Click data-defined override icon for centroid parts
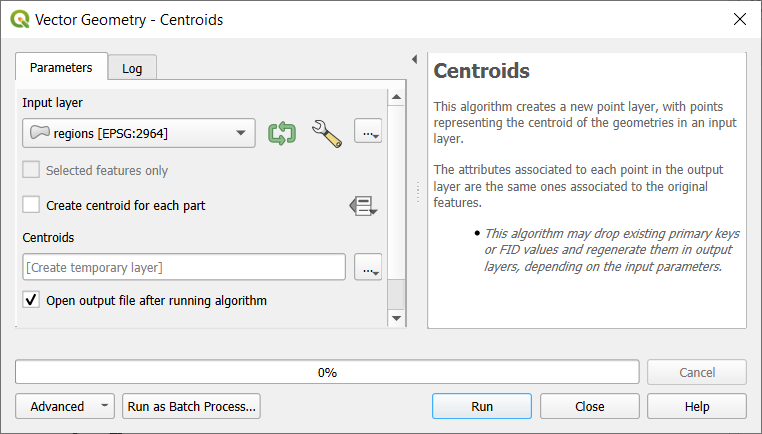This screenshot has width=762, height=434. 363,205
